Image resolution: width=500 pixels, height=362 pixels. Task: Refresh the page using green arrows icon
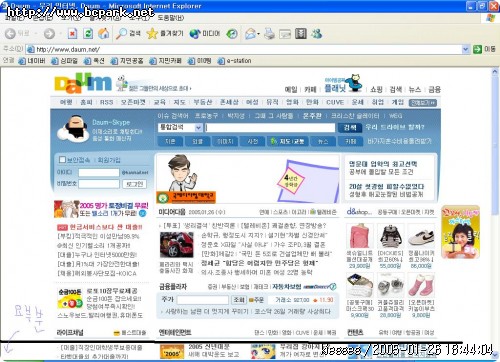(88, 34)
